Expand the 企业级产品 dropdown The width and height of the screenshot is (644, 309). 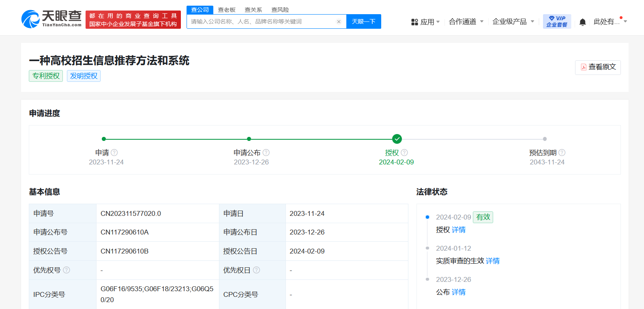[x=513, y=22]
